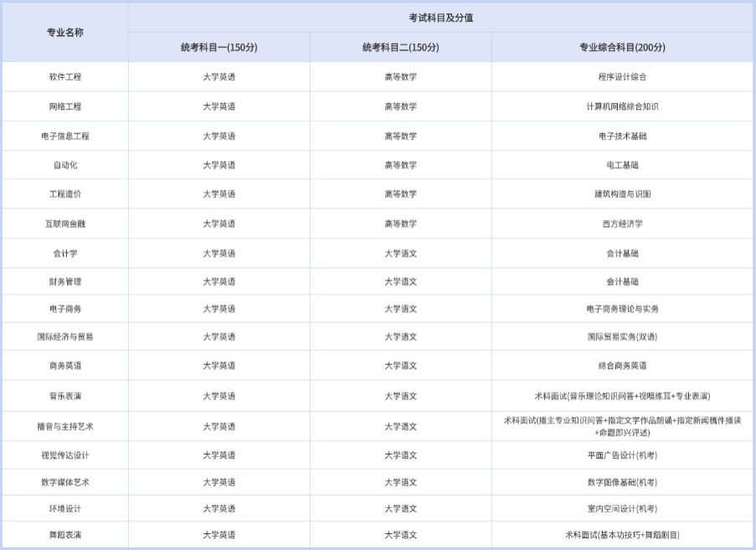Select the 建筑构造与识图 cell

coord(622,194)
